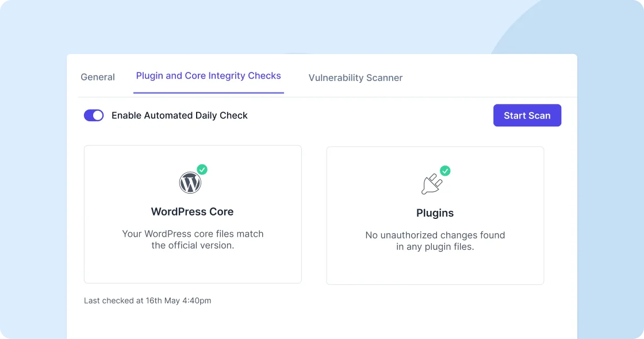Select the Plugins status card

click(x=435, y=214)
